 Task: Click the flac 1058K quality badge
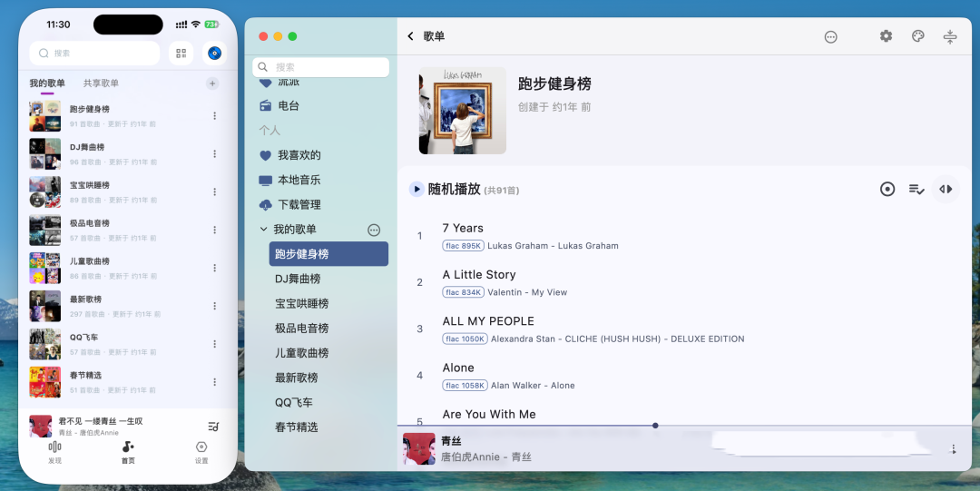click(465, 386)
